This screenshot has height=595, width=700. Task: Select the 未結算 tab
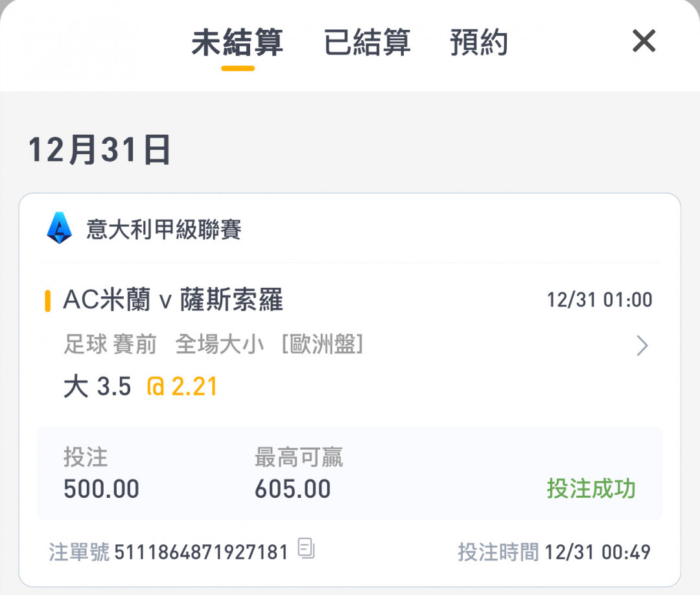237,43
